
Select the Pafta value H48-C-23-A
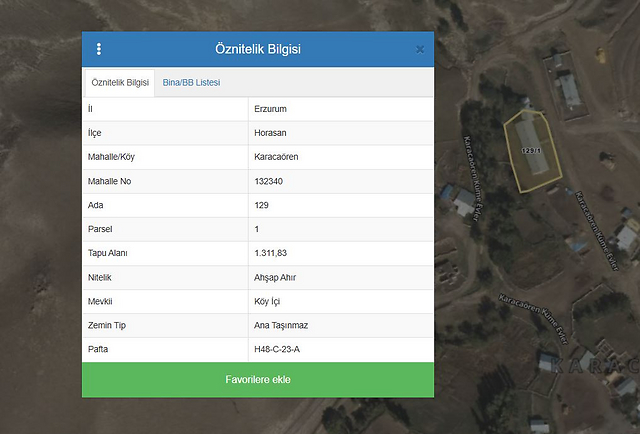tap(282, 350)
